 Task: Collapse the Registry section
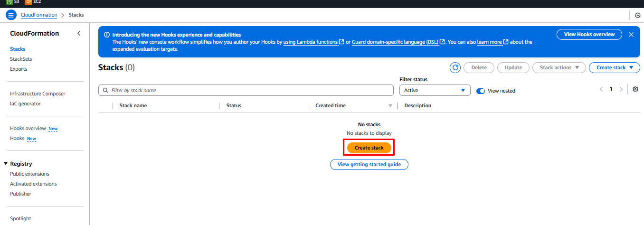pyautogui.click(x=6, y=164)
